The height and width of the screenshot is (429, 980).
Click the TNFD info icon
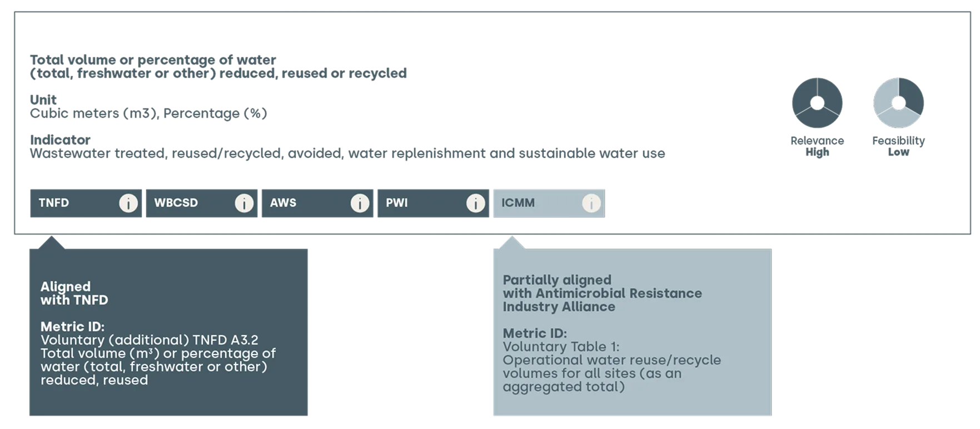[128, 203]
